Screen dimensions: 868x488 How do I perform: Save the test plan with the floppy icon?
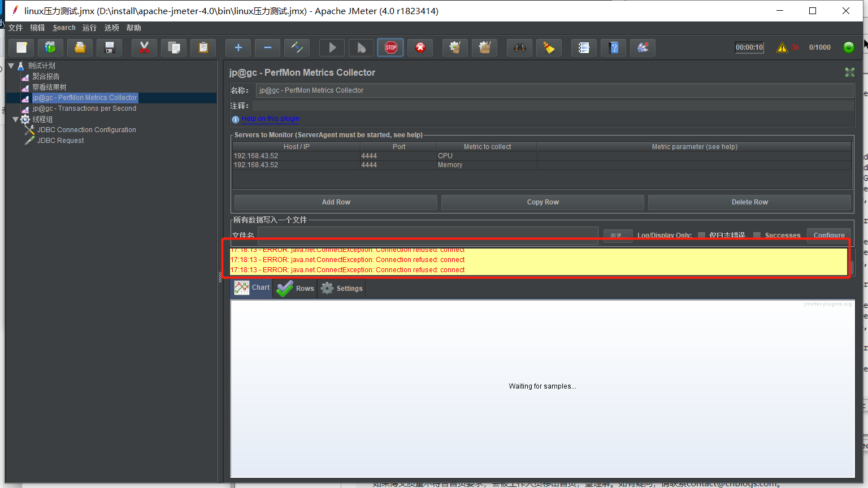(x=110, y=47)
